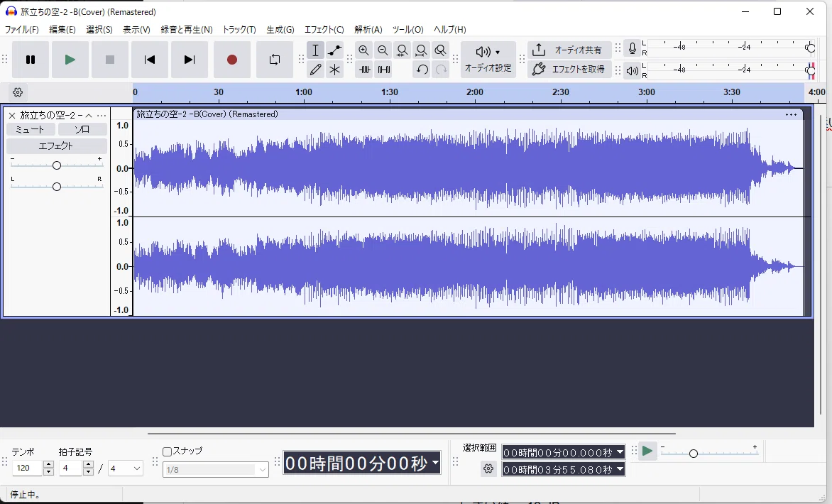Screen dimensions: 832x504
Task: Open selection toolbar settings gear
Action: pyautogui.click(x=488, y=469)
